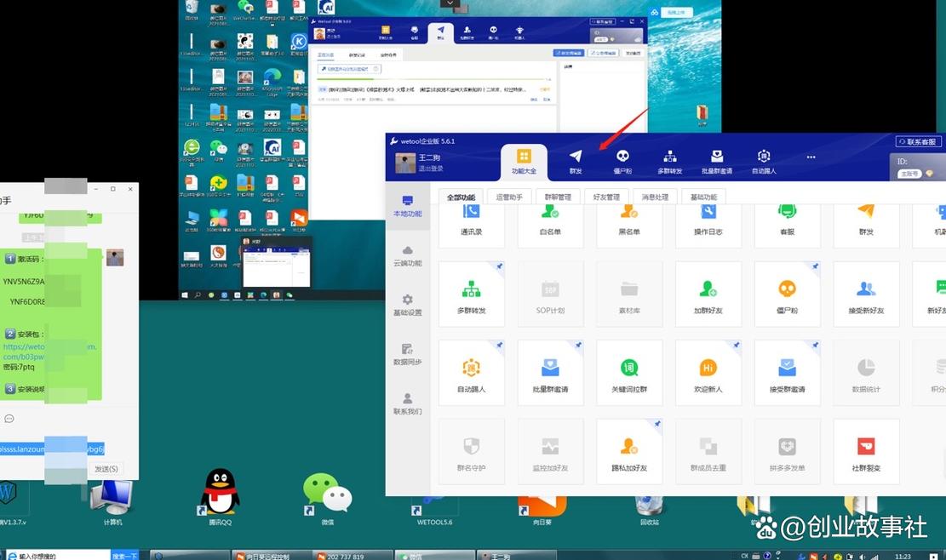Screen dimensions: 946x560
Task: Select 僵尸粉 skull icon in top toolbar
Action: pos(622,163)
